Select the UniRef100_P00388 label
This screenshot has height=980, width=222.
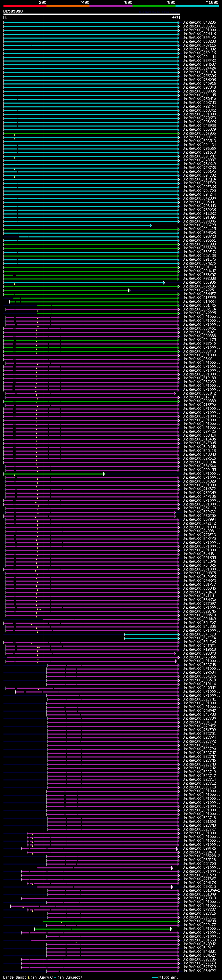pos(199,336)
